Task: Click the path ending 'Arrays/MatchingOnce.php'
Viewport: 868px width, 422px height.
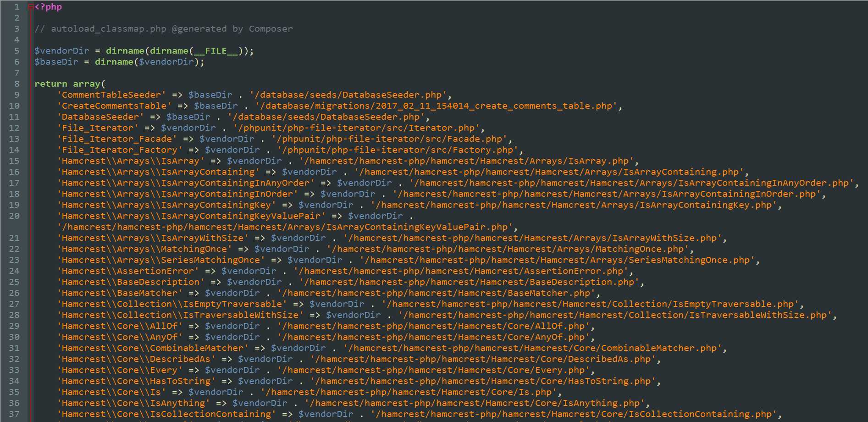Action: [508, 249]
